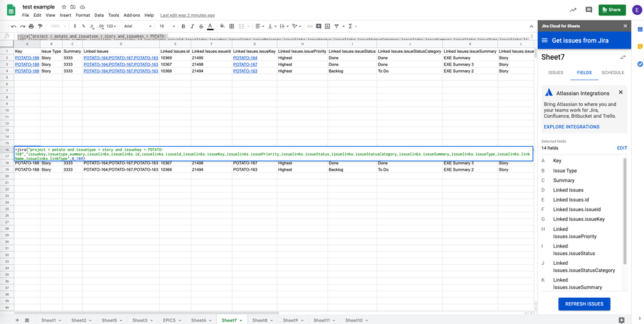Open the fill color picker
This screenshot has height=324, width=644.
(222, 26)
